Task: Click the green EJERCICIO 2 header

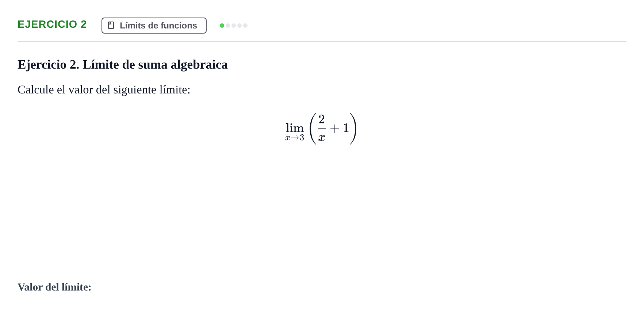Action: click(x=52, y=24)
